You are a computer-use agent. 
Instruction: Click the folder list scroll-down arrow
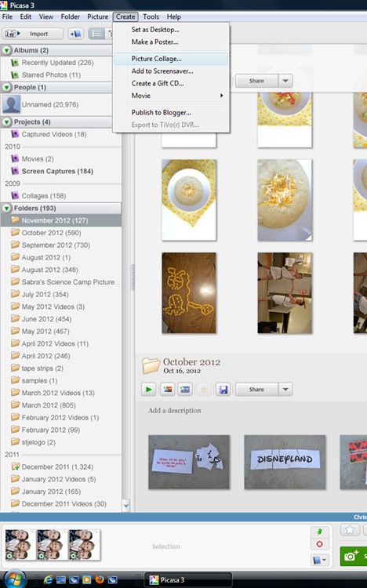(x=126, y=506)
